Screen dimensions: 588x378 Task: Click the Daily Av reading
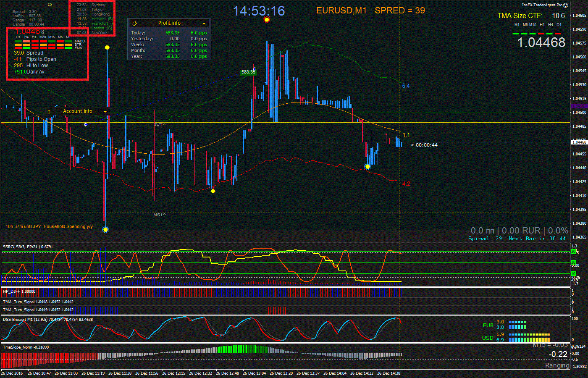point(29,72)
